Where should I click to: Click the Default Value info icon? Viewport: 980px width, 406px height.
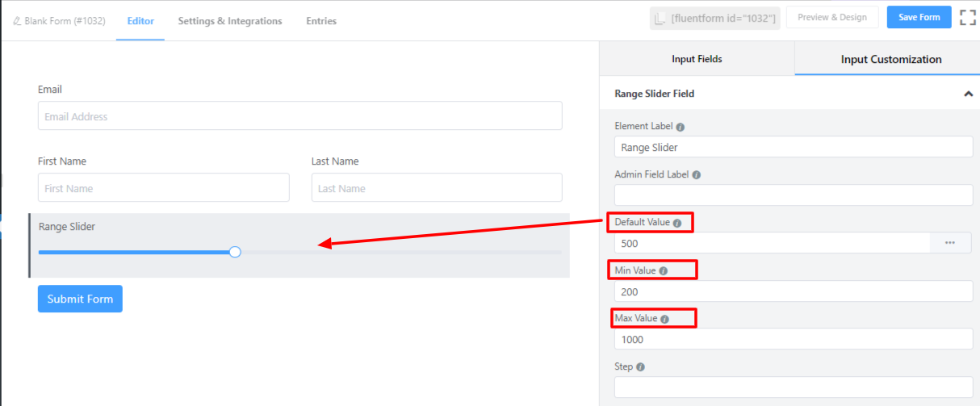pos(677,223)
